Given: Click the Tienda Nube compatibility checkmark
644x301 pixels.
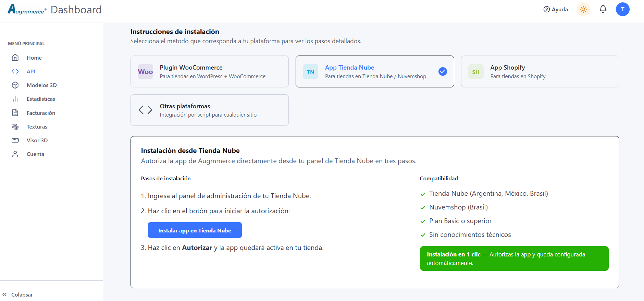Looking at the screenshot, I should (x=423, y=194).
